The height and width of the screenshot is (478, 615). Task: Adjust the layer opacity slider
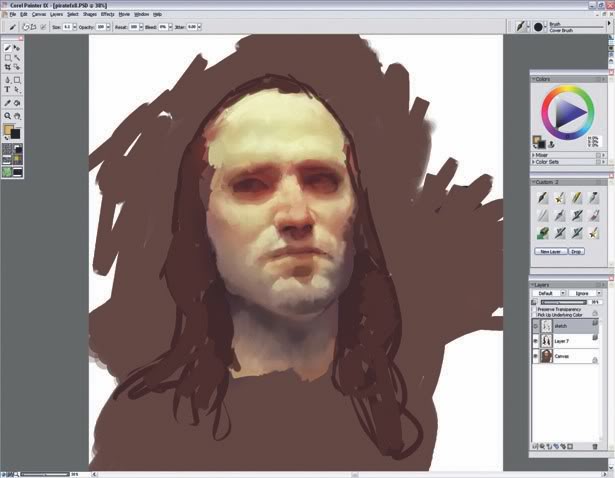coord(563,302)
